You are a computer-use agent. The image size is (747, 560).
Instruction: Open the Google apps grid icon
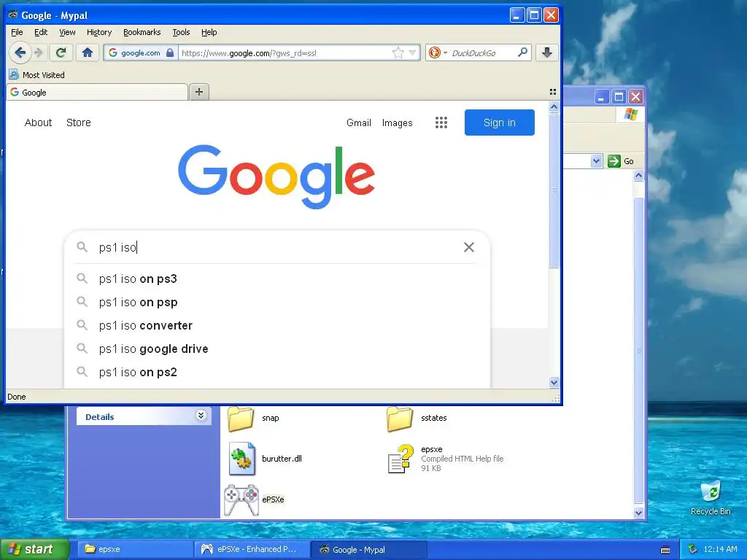pos(441,122)
